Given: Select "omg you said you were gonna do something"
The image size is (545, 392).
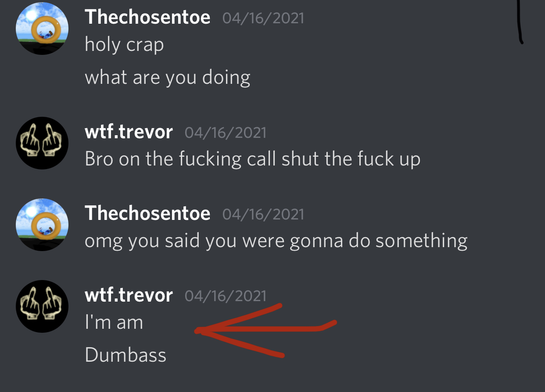Looking at the screenshot, I should [x=276, y=241].
